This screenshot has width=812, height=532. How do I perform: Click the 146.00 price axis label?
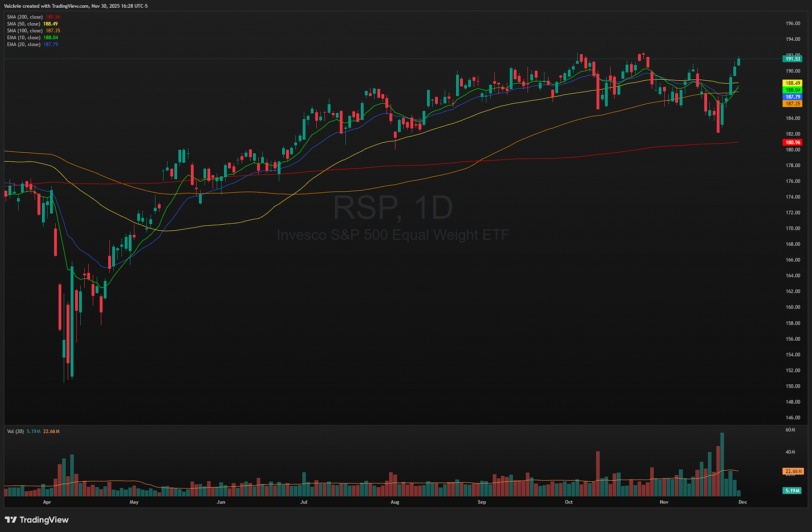pyautogui.click(x=793, y=418)
